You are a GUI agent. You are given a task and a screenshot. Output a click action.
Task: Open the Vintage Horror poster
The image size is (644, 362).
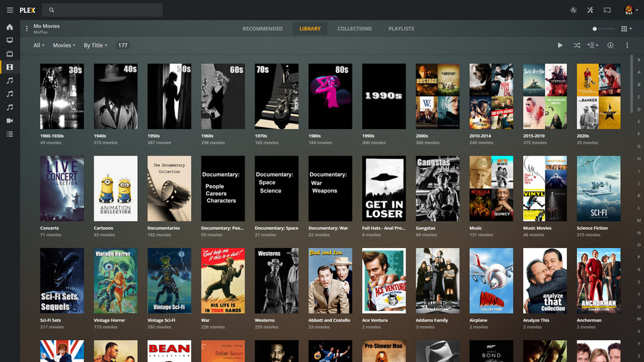pyautogui.click(x=116, y=281)
